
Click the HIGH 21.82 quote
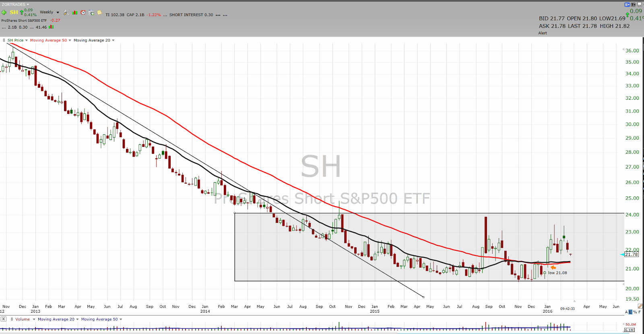[x=615, y=26]
